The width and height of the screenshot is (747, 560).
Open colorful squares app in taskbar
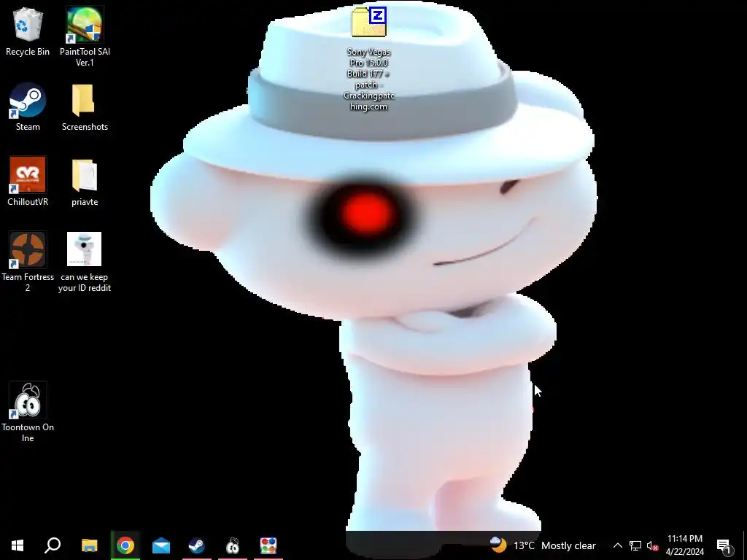point(268,545)
